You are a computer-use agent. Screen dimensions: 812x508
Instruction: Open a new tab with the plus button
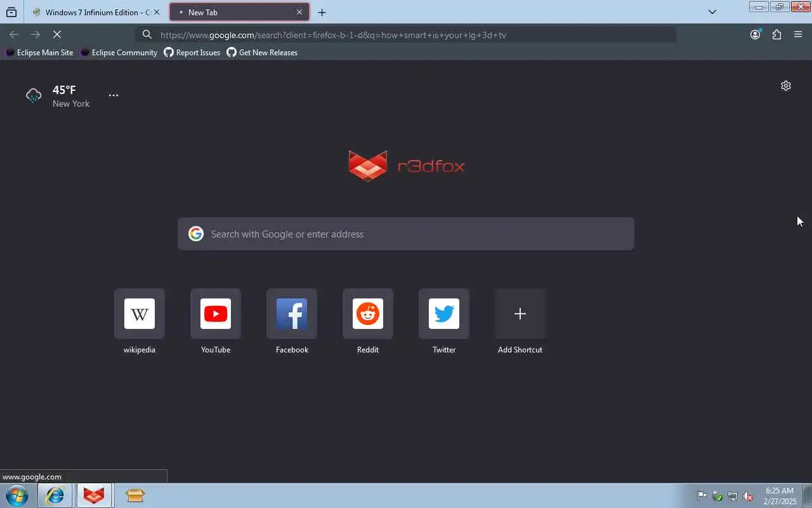coord(322,12)
